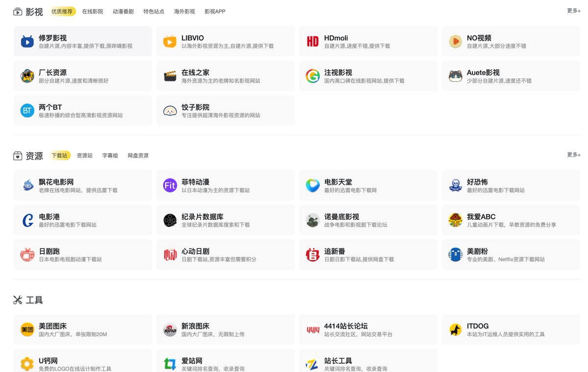588x372 pixels.
Task: Click the text 全球纪录片数据库搜索和下载
Action: [216, 225]
